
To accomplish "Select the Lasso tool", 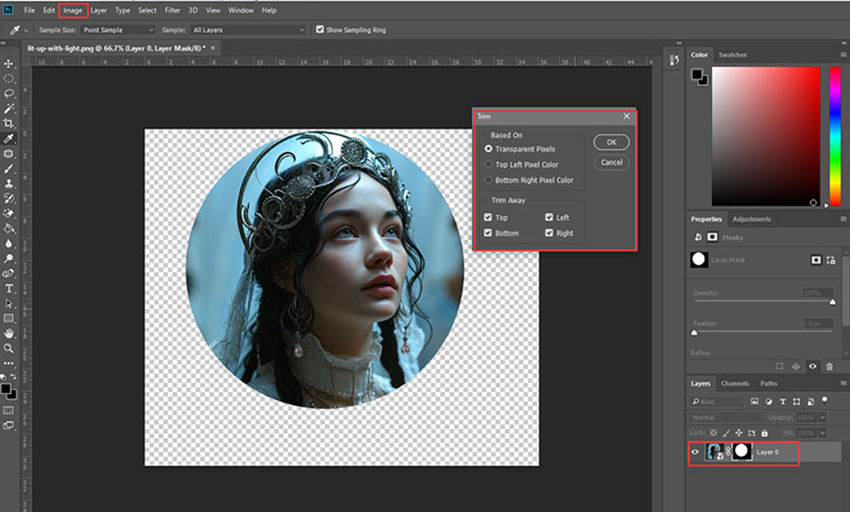I will 9,93.
